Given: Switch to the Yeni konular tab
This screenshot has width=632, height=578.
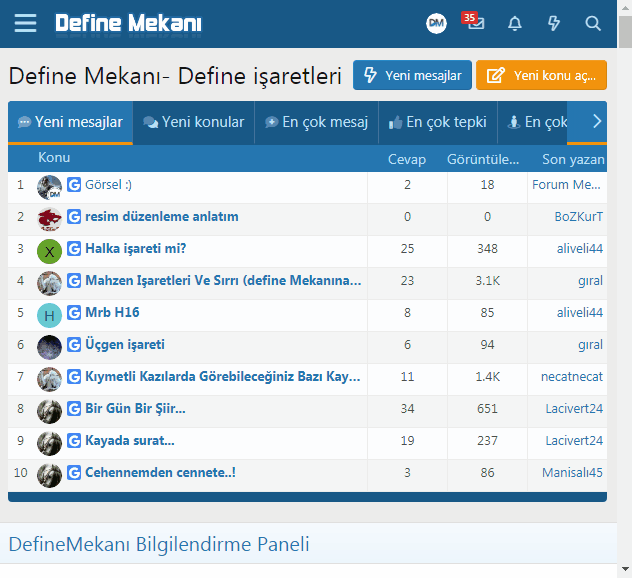Looking at the screenshot, I should [x=194, y=122].
